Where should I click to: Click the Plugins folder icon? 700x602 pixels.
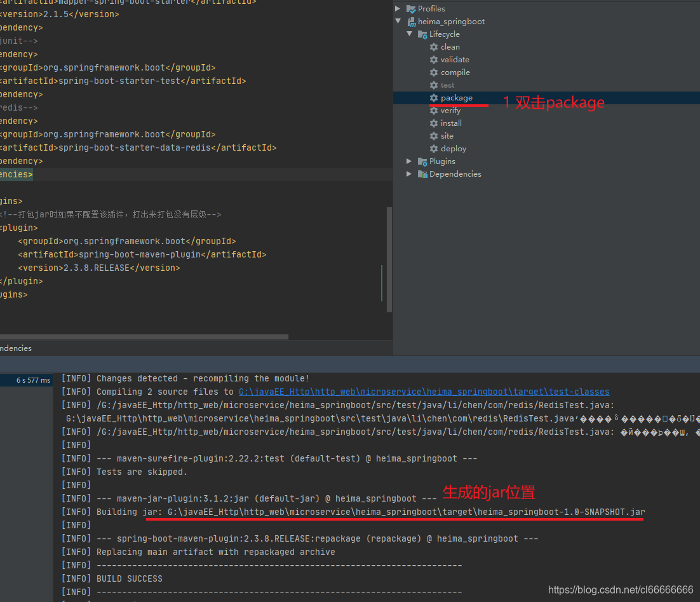click(x=422, y=161)
